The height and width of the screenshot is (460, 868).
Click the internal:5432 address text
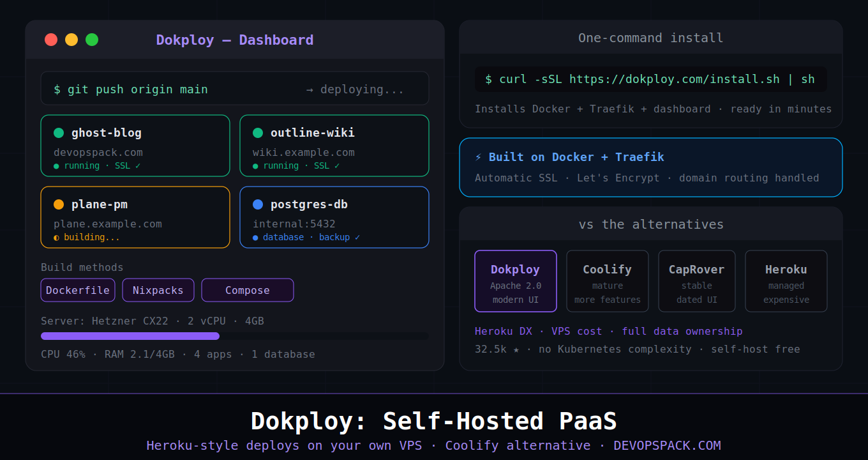click(x=294, y=224)
